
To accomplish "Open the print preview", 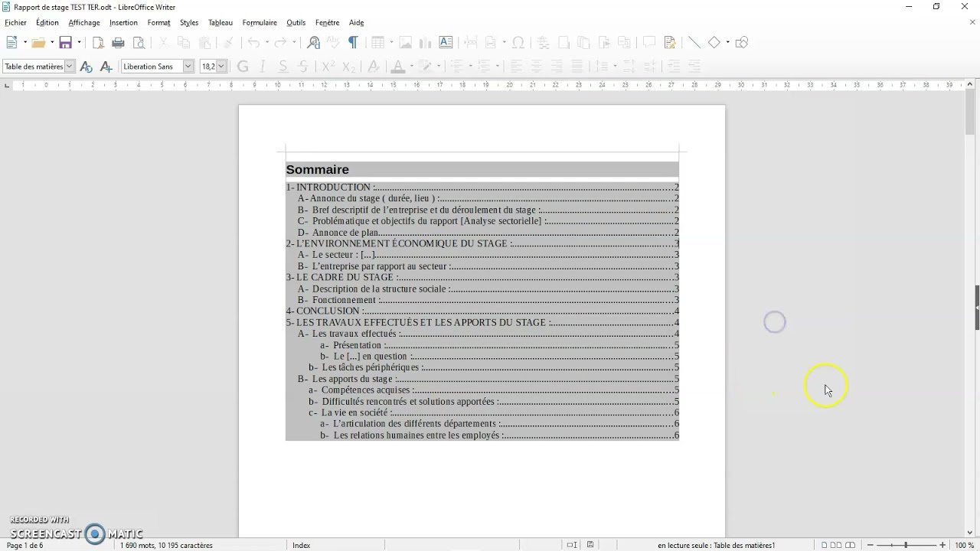I will [139, 43].
